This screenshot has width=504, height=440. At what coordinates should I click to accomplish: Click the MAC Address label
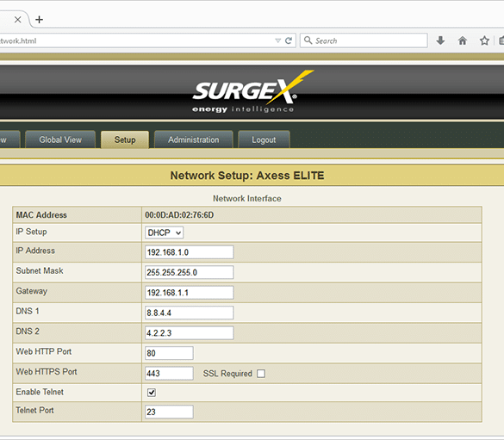tap(41, 215)
